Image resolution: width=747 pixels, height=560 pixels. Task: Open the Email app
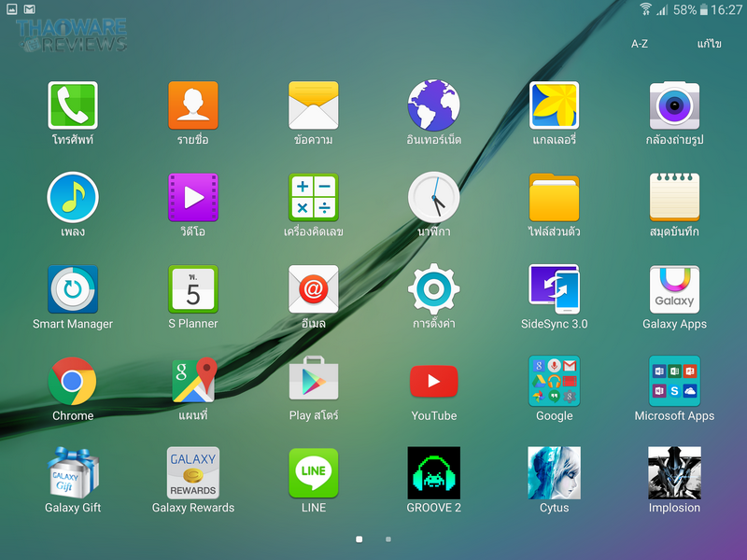pos(314,289)
